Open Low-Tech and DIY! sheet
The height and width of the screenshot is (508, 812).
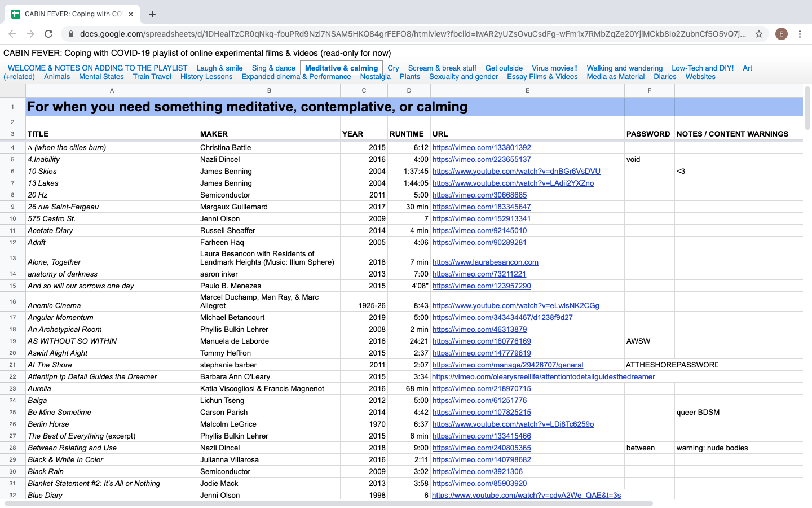tap(703, 68)
